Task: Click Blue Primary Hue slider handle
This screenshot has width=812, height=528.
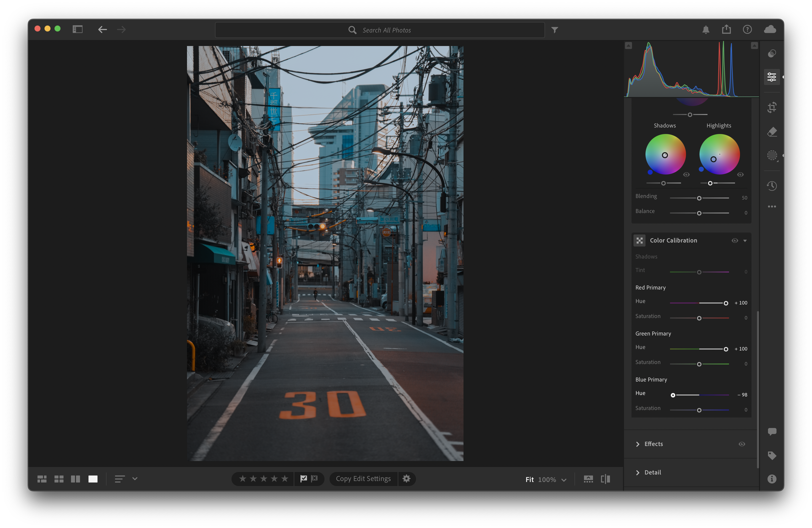Action: coord(673,395)
